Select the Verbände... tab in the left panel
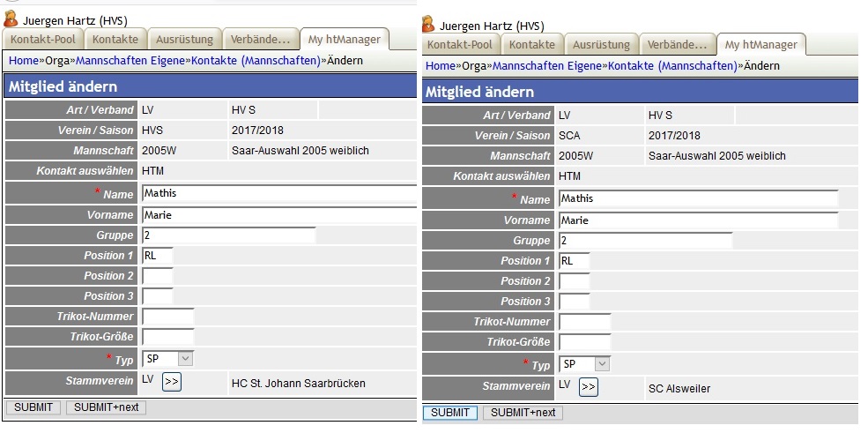Image resolution: width=868 pixels, height=433 pixels. (259, 40)
